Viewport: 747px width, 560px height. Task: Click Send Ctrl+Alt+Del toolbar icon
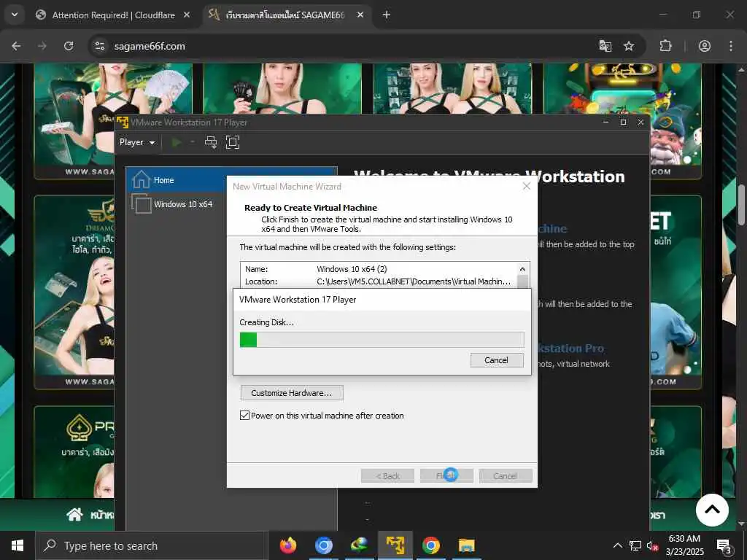pos(211,142)
